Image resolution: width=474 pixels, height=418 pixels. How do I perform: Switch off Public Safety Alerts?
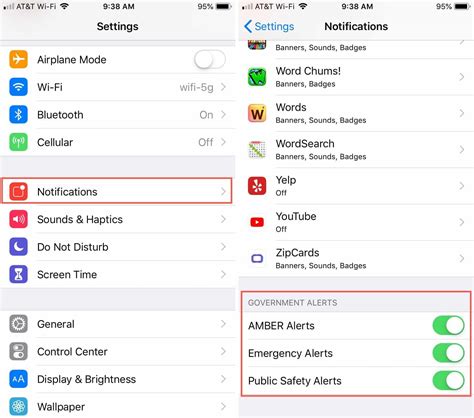(448, 381)
